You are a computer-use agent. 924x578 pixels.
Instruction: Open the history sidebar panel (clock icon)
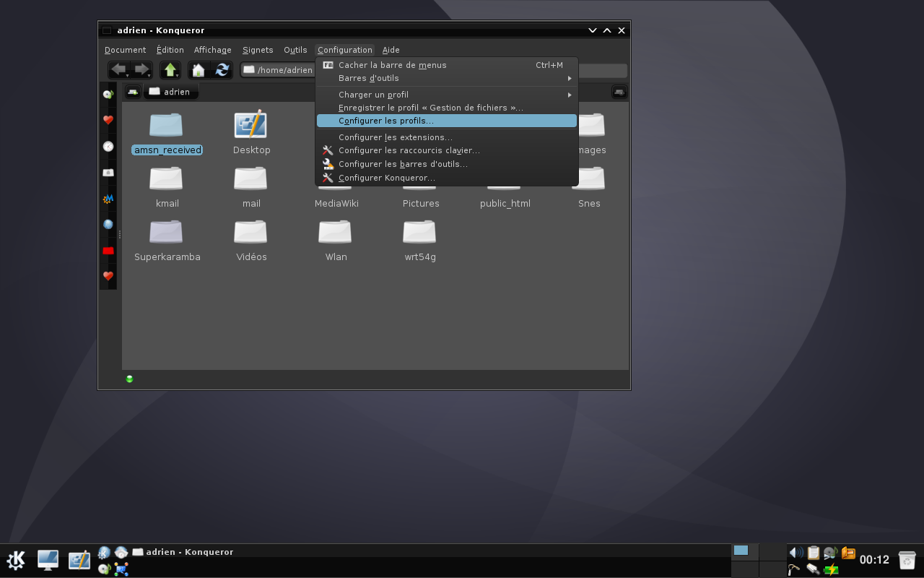click(108, 146)
